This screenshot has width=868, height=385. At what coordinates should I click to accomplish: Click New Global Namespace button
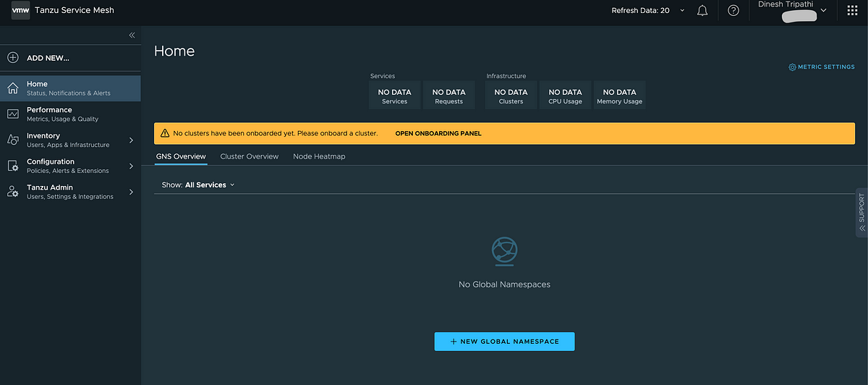pyautogui.click(x=504, y=342)
